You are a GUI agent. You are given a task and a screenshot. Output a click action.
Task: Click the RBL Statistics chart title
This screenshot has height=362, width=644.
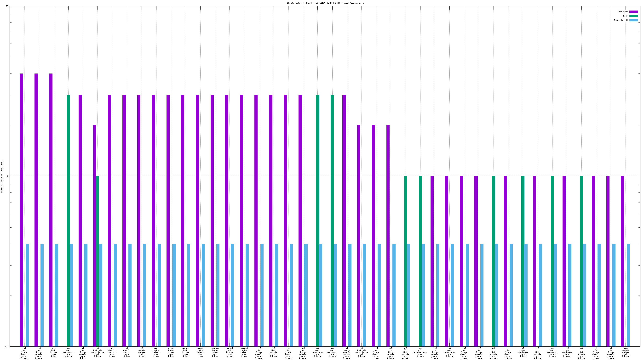click(325, 3)
